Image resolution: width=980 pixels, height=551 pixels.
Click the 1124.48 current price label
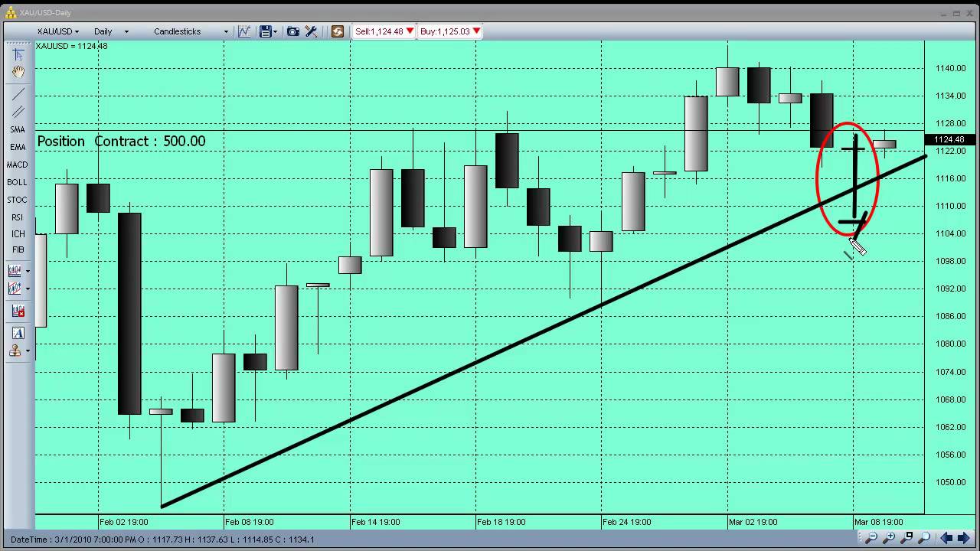click(949, 139)
